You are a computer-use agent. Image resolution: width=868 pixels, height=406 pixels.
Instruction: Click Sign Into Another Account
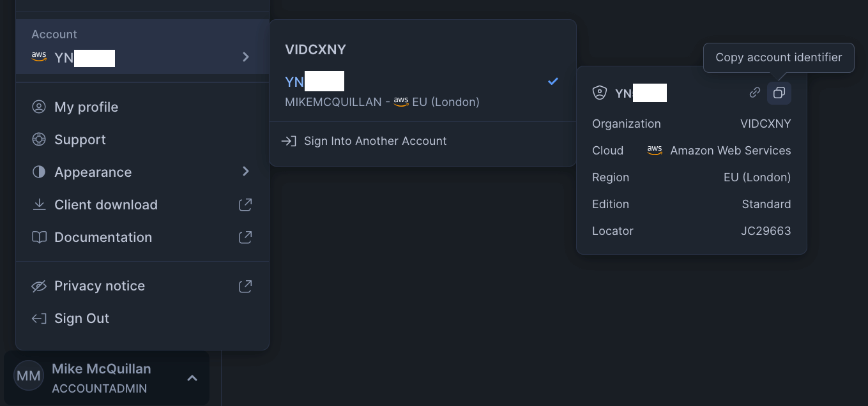point(375,141)
